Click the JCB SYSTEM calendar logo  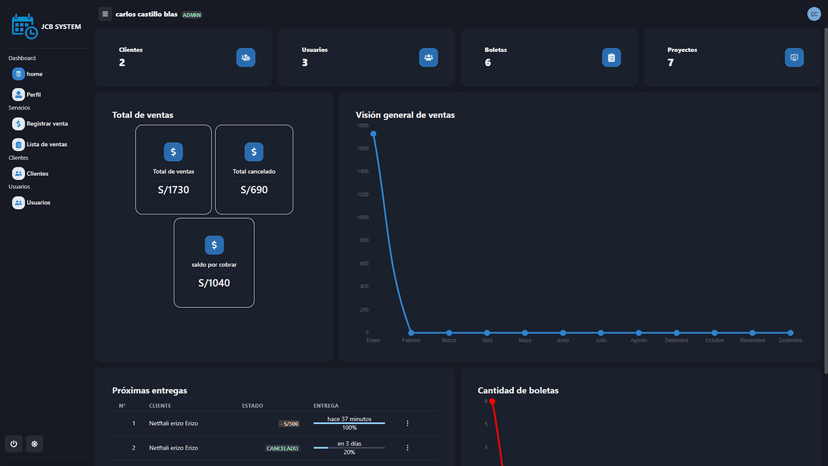point(24,26)
